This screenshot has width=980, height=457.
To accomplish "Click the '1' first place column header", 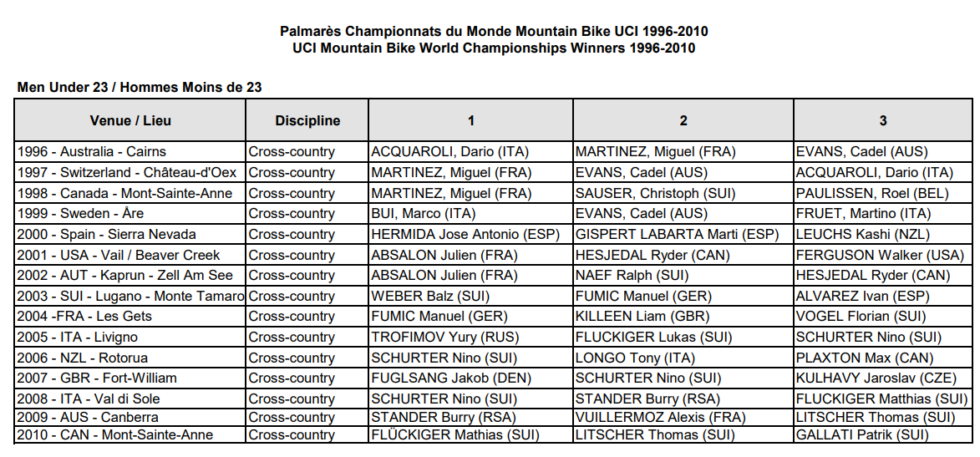I will [470, 120].
